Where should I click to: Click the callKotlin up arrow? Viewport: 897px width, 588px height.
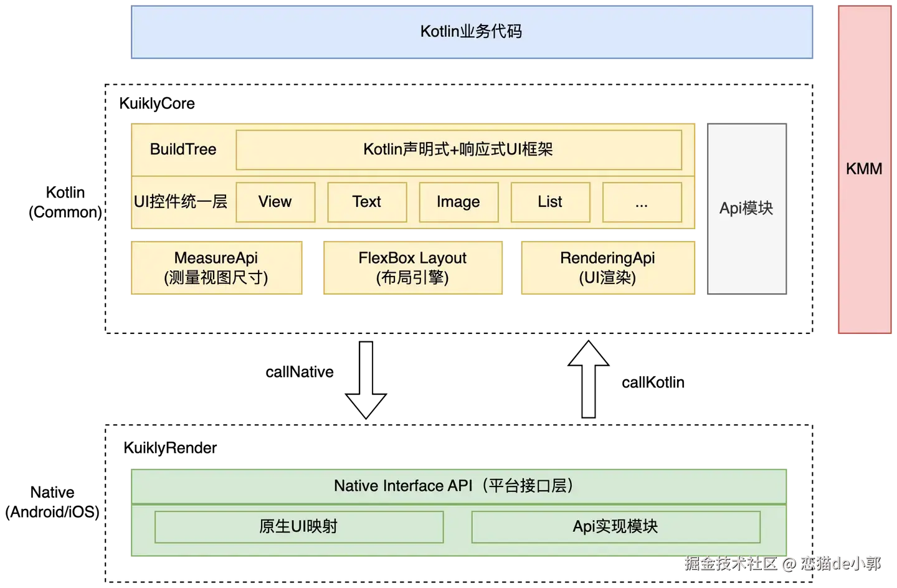[589, 379]
